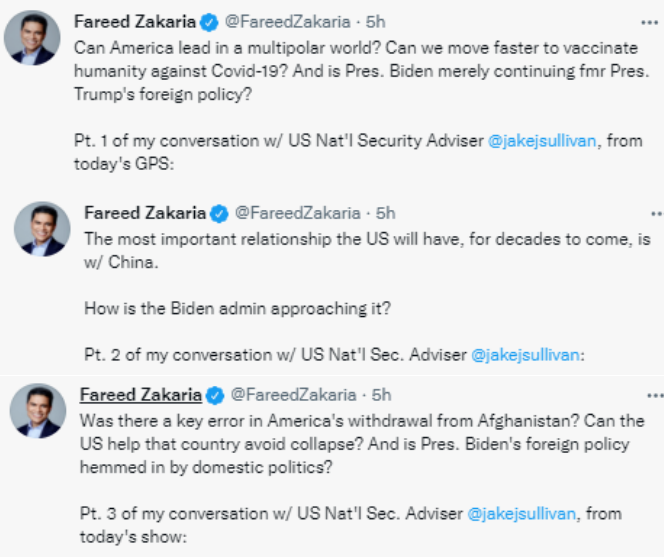Click the verified badge on the China tweet
This screenshot has width=664, height=558.
[220, 213]
